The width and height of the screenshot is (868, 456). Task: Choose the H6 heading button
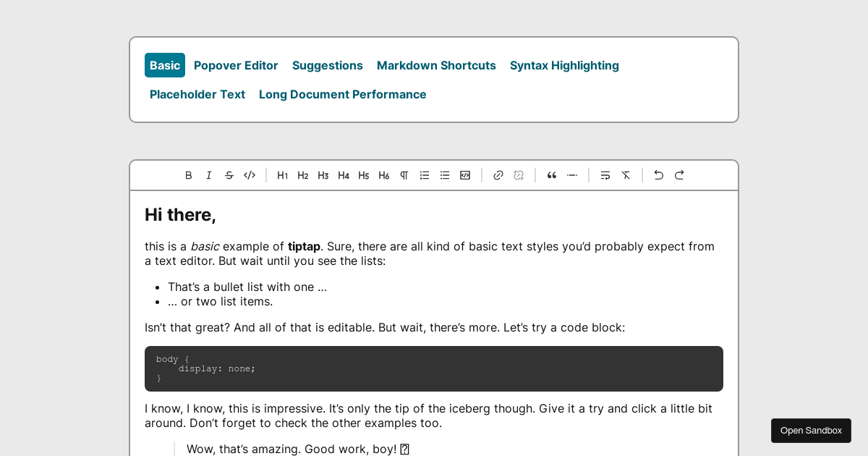(x=384, y=175)
